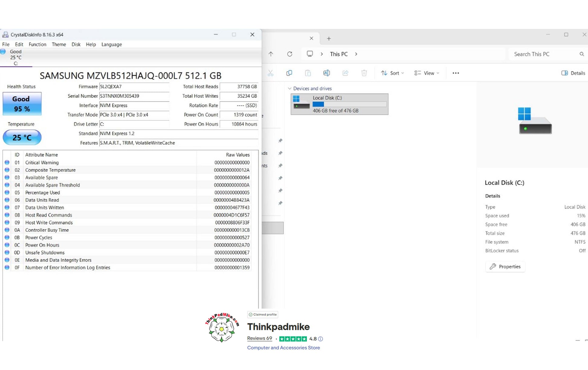The width and height of the screenshot is (588, 370).
Task: Collapse the Devices and drives group
Action: point(290,88)
